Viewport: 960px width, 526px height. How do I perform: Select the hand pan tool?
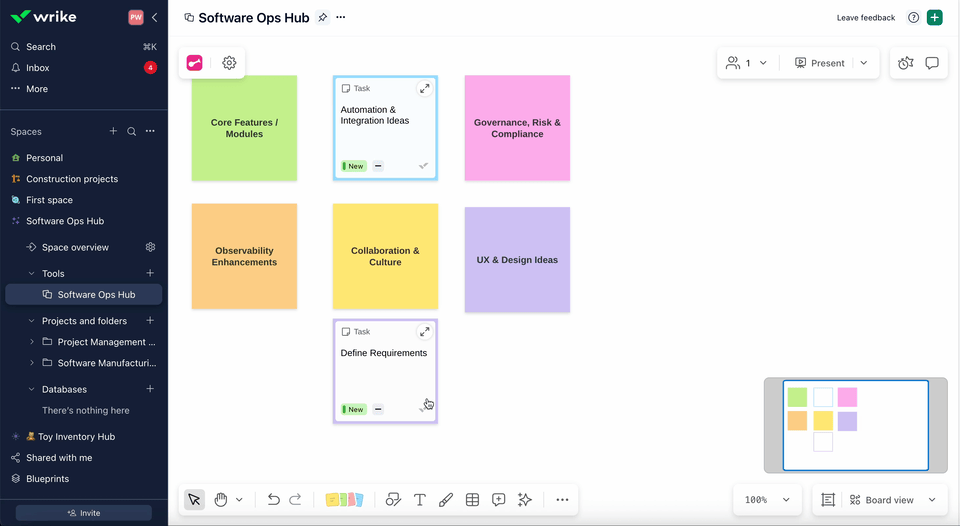221,500
